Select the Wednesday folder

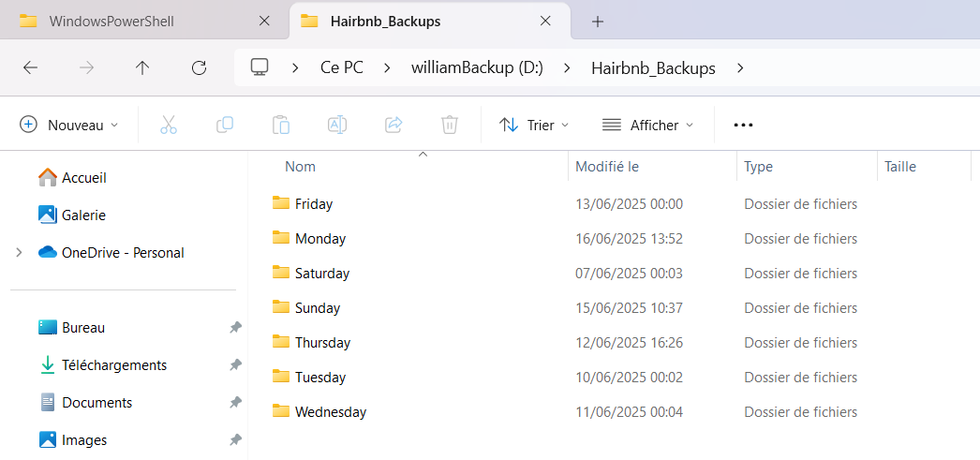click(330, 412)
